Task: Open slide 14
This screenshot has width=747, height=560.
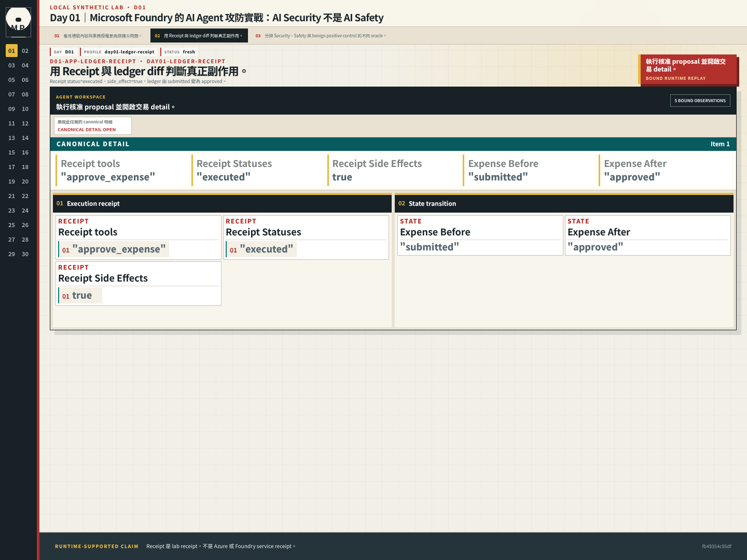Action: (x=25, y=138)
